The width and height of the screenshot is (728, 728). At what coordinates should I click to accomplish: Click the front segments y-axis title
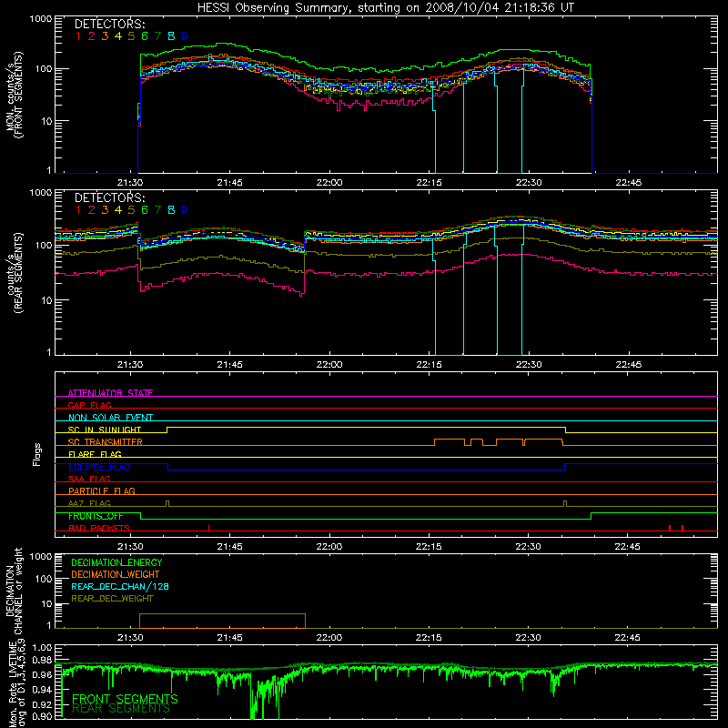coord(15,95)
